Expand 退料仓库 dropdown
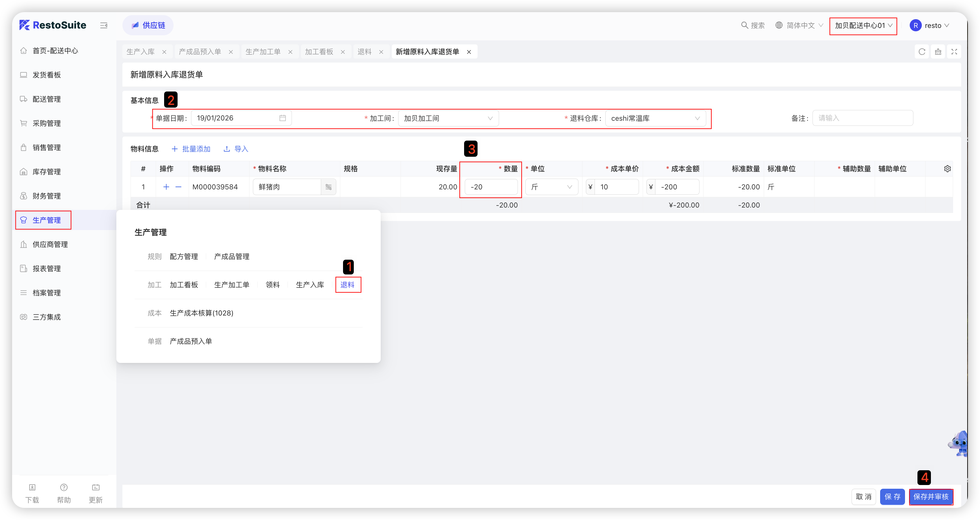980x520 pixels. (655, 118)
